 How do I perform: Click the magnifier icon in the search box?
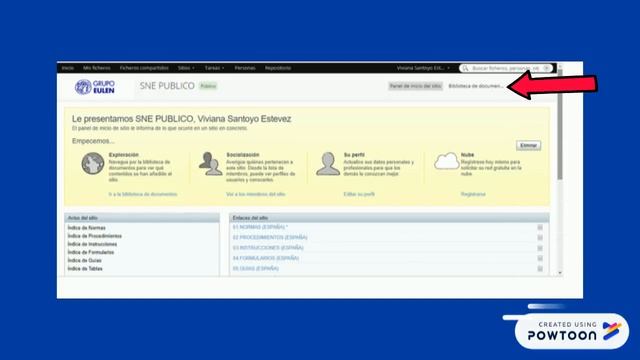[465, 68]
